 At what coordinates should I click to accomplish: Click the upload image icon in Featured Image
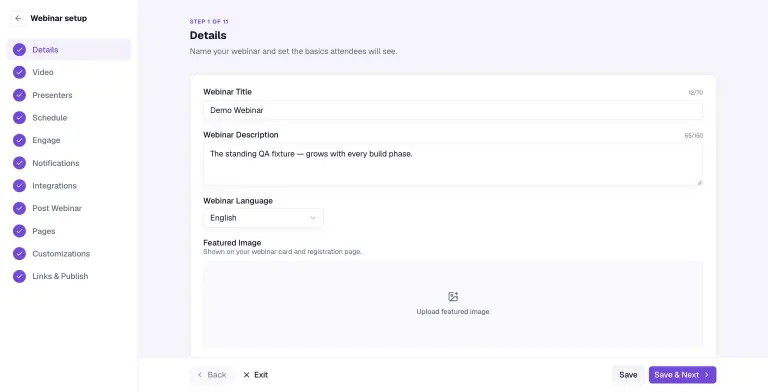point(453,296)
